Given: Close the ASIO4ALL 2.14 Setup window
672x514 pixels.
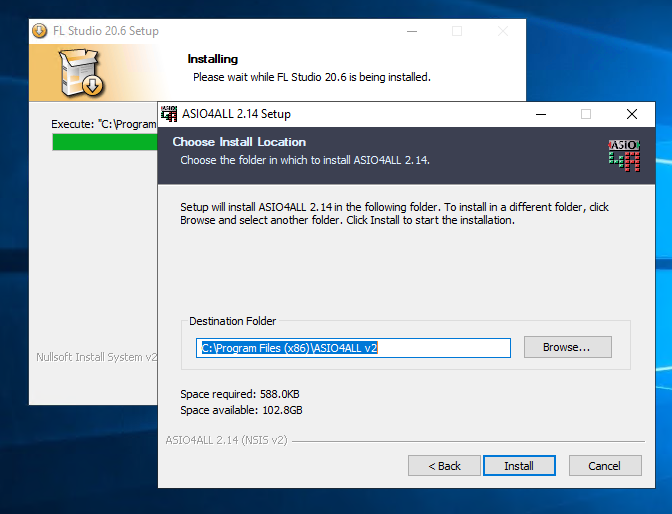Looking at the screenshot, I should point(632,114).
